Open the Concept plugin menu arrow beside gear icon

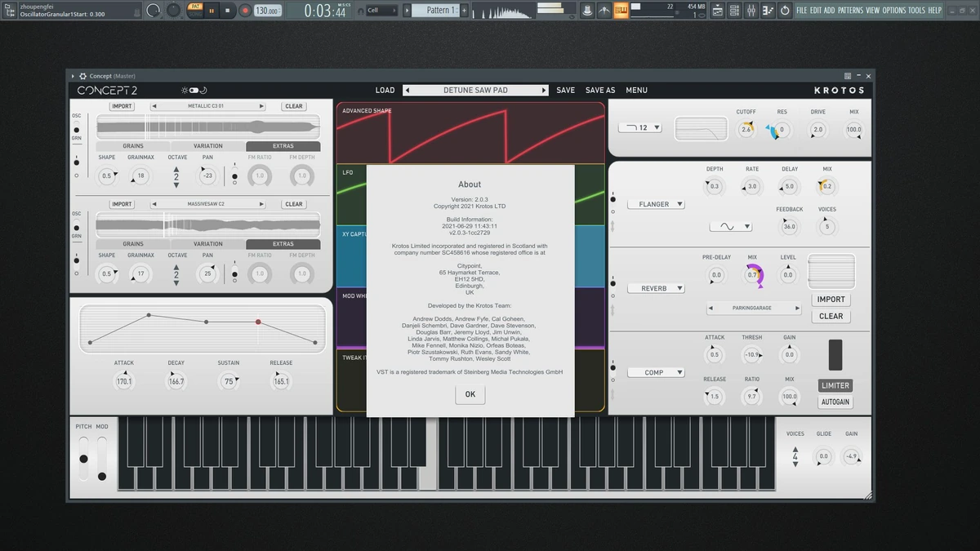point(73,76)
